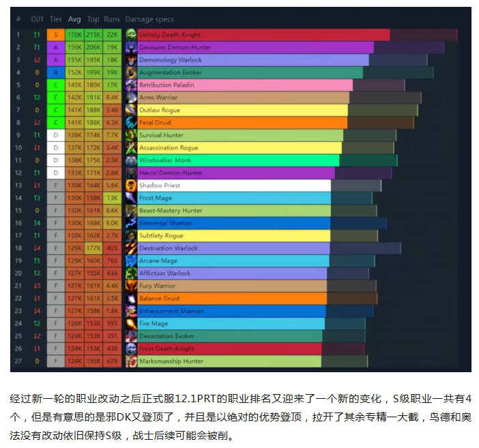Screen dimensions: 479x448
Task: Click the up 5 diff for Arcane Mage
Action: tap(37, 261)
